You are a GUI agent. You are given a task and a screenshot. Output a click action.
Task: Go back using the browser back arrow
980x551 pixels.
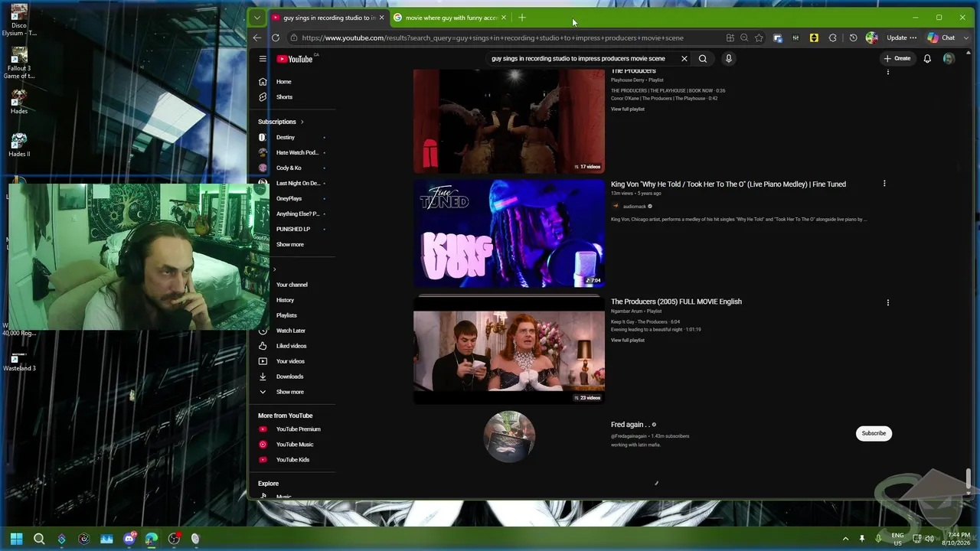click(x=257, y=37)
